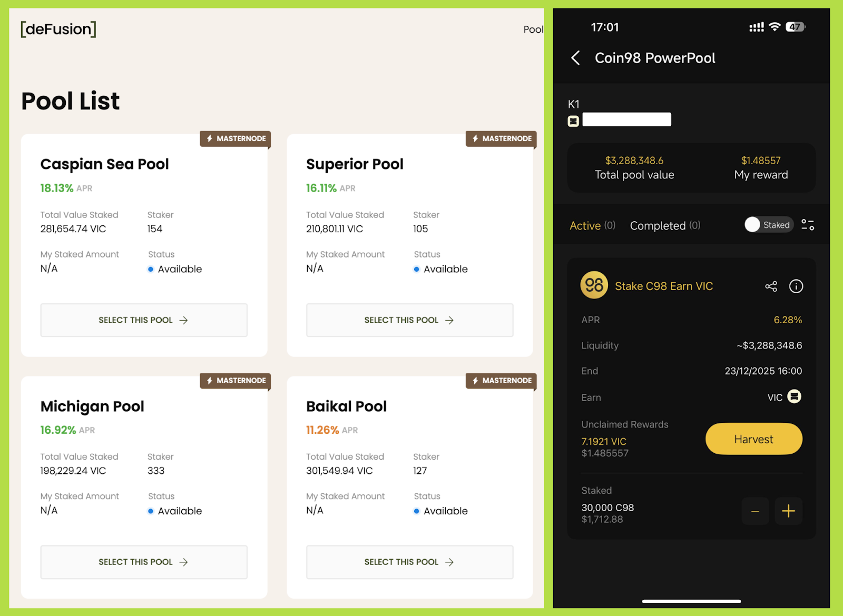843x616 pixels.
Task: Increase staked amount with plus button
Action: 788,511
